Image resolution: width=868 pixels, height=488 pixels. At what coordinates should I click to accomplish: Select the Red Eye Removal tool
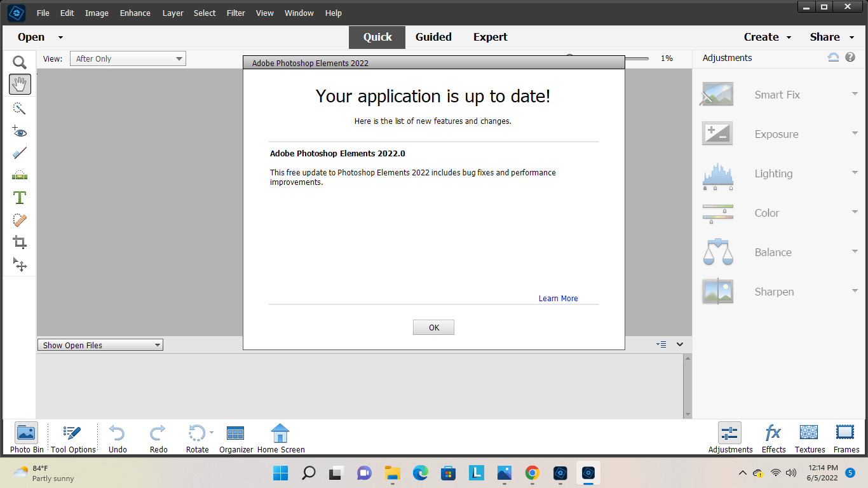tap(20, 132)
